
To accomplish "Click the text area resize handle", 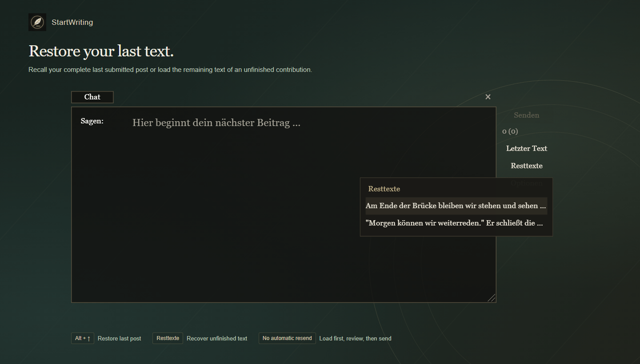I will [492, 298].
